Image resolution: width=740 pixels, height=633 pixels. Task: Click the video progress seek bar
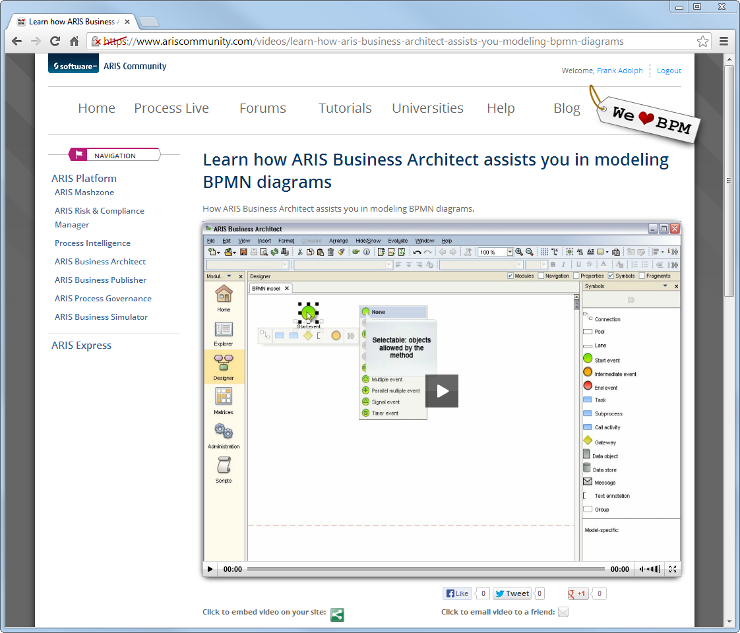click(x=425, y=569)
